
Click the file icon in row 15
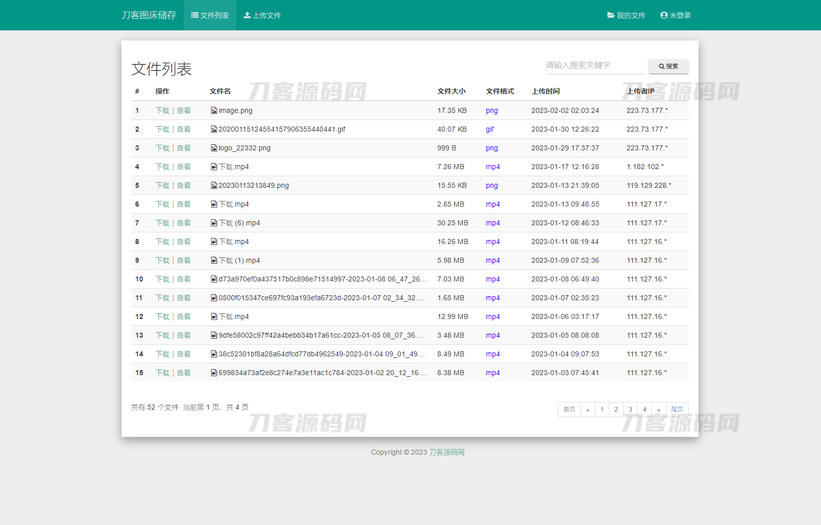point(214,373)
